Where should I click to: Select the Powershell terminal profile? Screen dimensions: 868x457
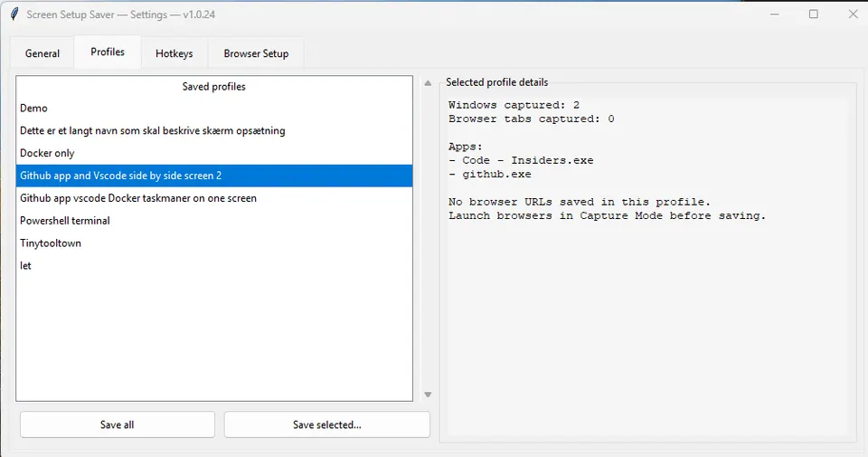(x=214, y=221)
